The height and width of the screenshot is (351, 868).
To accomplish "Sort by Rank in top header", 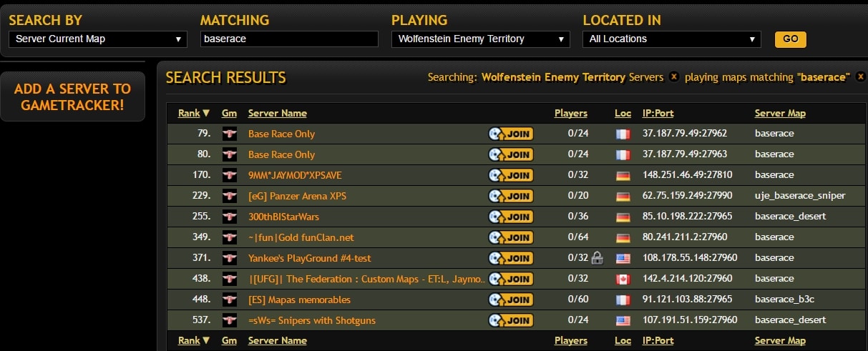I will [x=194, y=113].
